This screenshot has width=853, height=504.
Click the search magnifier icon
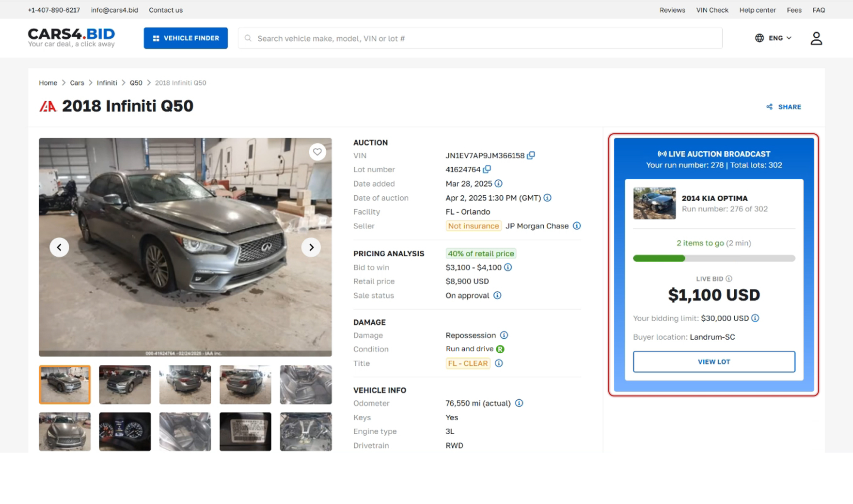248,38
